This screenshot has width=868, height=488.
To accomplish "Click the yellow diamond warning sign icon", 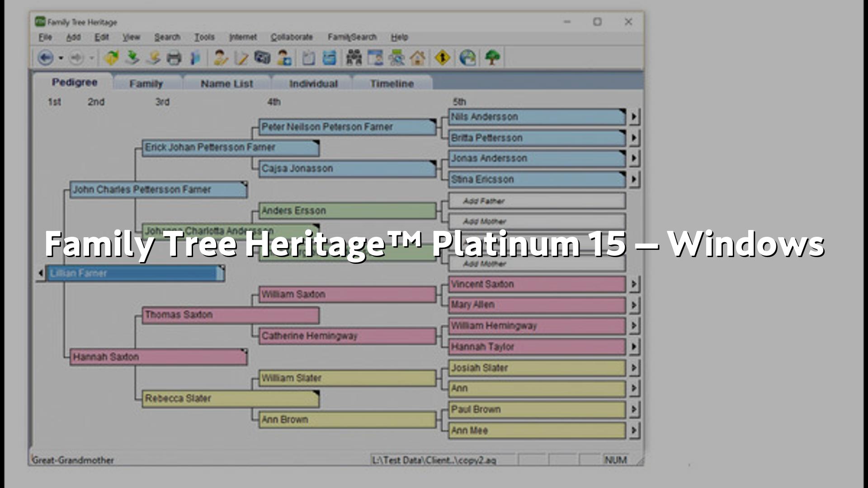I will click(x=442, y=58).
